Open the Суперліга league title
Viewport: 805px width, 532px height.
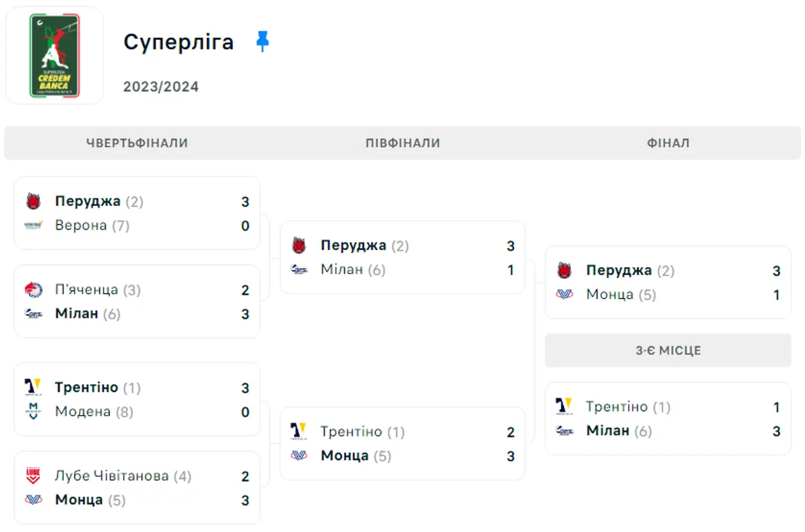click(178, 42)
